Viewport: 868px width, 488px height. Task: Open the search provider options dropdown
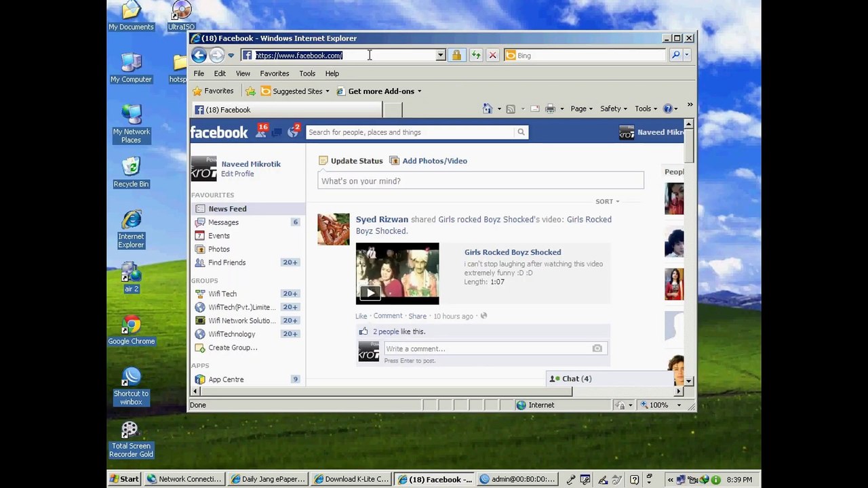coord(686,56)
